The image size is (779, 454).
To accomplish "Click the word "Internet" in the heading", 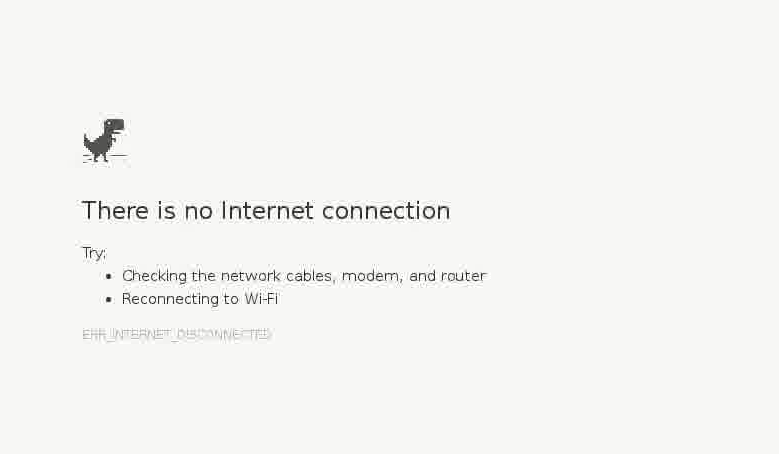I will point(267,211).
